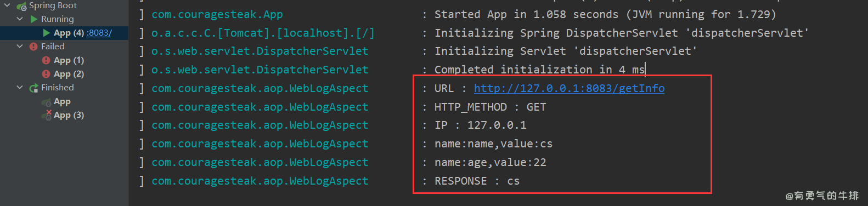The image size is (868, 206).
Task: Collapse the Spring Boot tree node
Action: coord(8,5)
